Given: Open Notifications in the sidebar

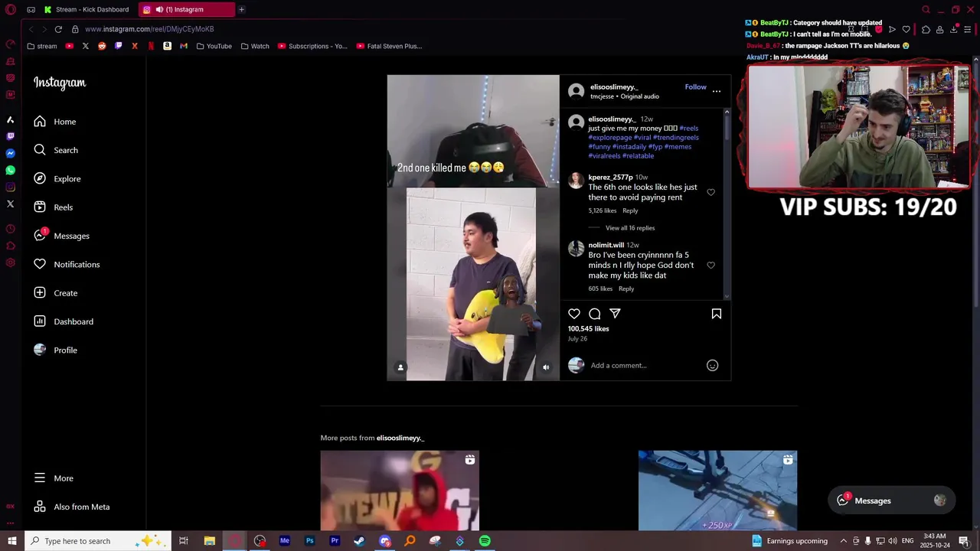Looking at the screenshot, I should click(67, 264).
